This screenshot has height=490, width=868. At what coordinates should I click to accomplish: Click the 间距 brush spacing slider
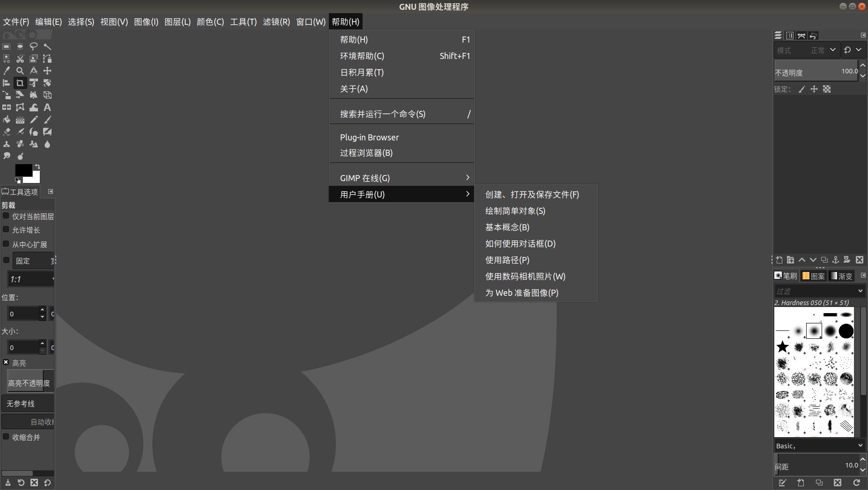pyautogui.click(x=816, y=465)
